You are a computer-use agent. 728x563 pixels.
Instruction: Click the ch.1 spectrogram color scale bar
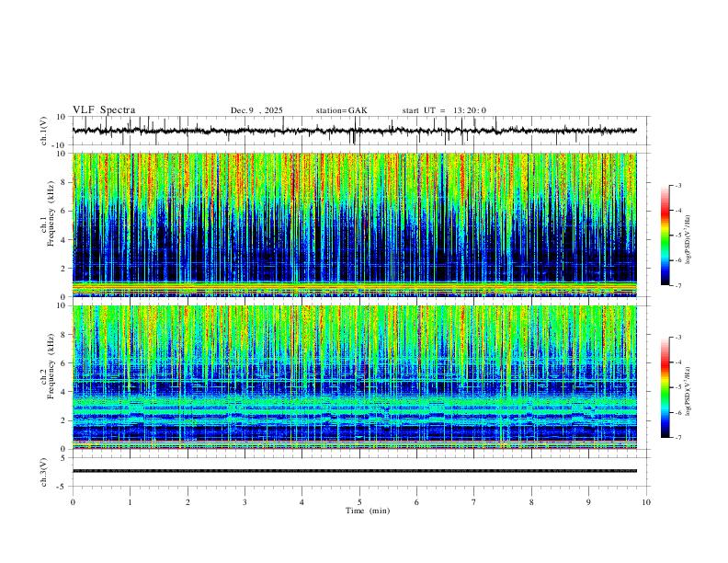665,236
